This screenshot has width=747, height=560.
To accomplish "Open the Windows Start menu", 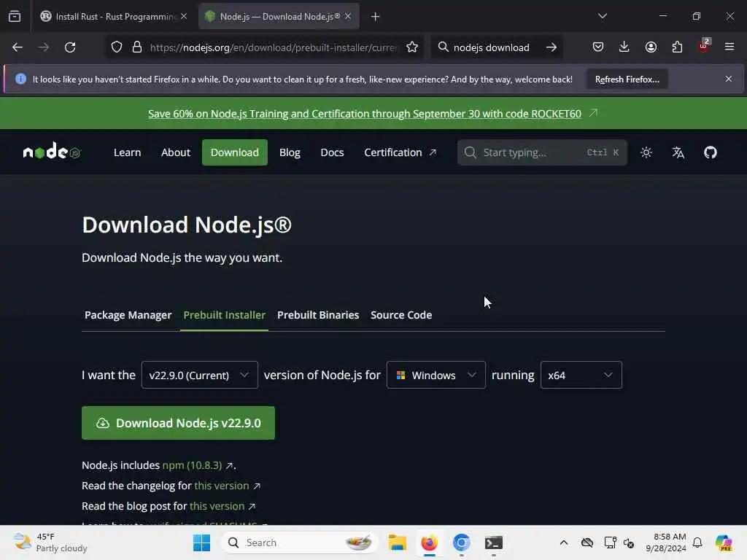I will (x=201, y=542).
